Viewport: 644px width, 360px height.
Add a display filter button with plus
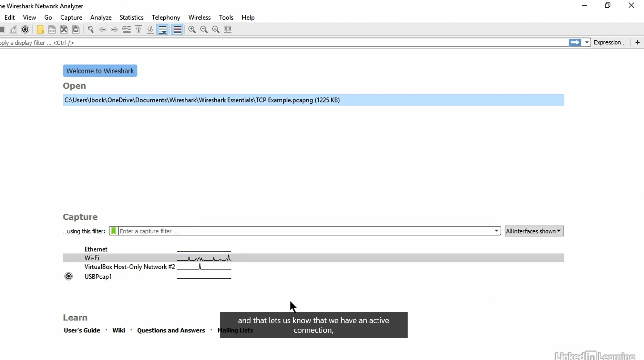click(x=637, y=42)
